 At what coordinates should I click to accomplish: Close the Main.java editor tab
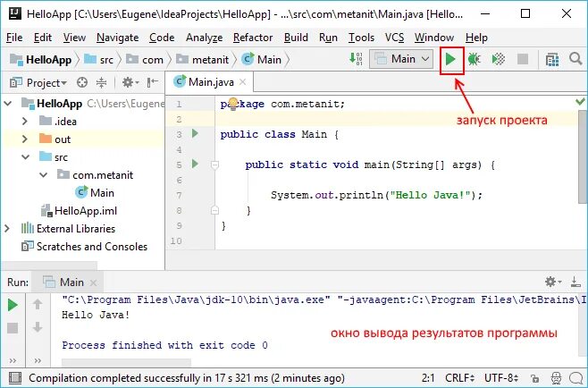pyautogui.click(x=243, y=82)
